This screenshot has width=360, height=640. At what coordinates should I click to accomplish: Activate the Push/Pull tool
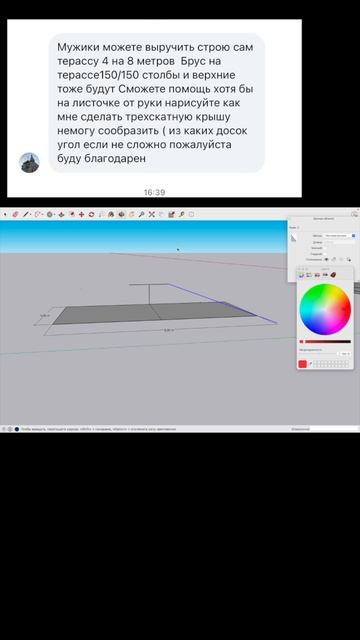coord(61,214)
